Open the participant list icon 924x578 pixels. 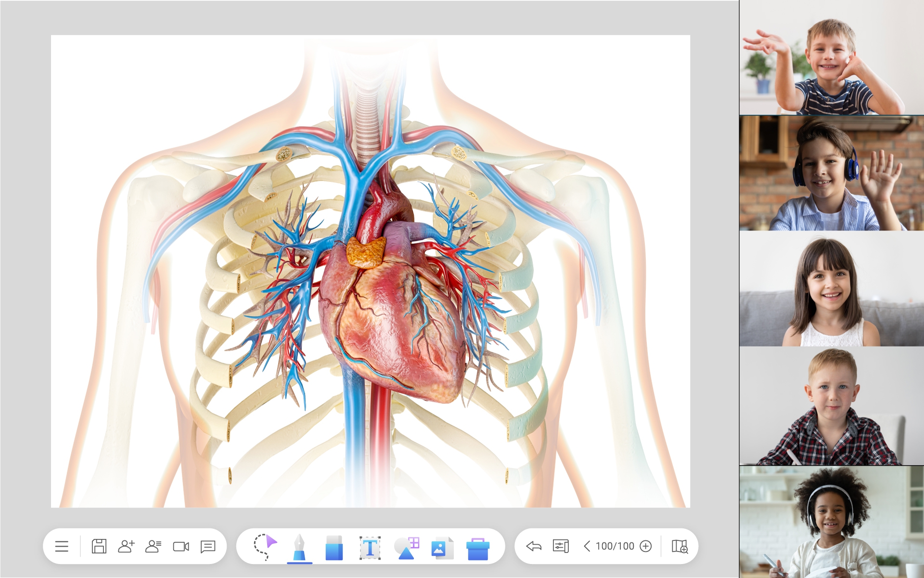point(154,546)
